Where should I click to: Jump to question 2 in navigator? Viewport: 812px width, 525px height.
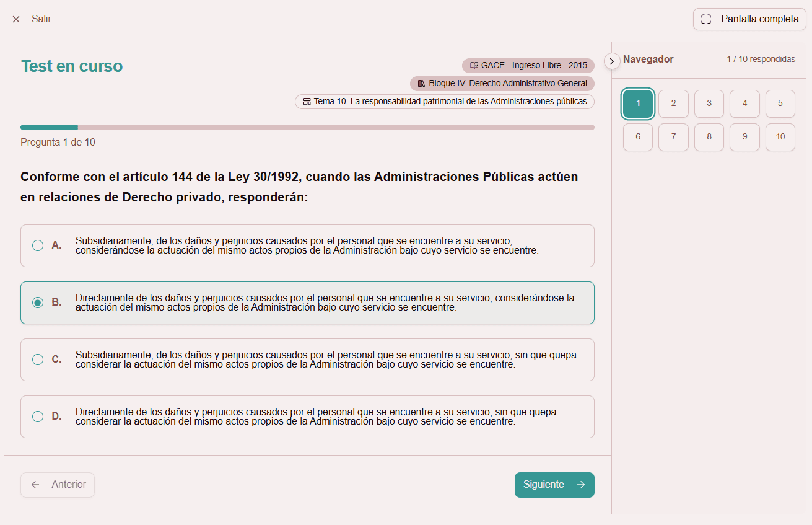point(673,104)
